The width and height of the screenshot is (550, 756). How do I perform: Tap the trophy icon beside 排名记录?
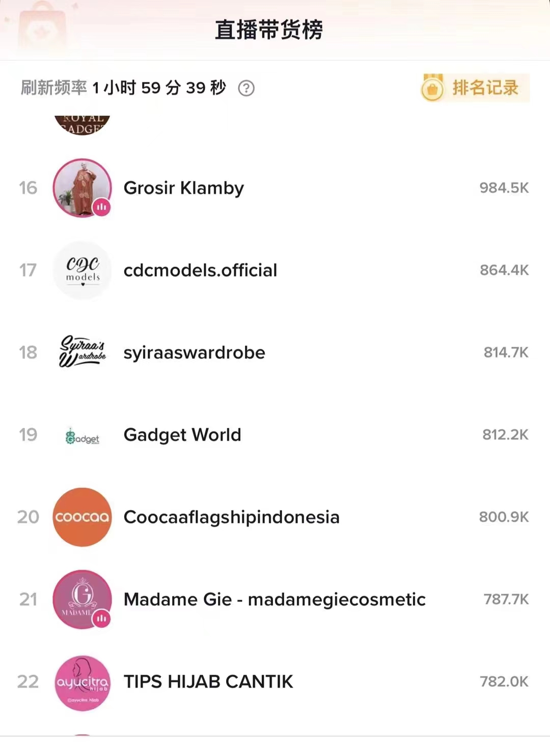[432, 89]
